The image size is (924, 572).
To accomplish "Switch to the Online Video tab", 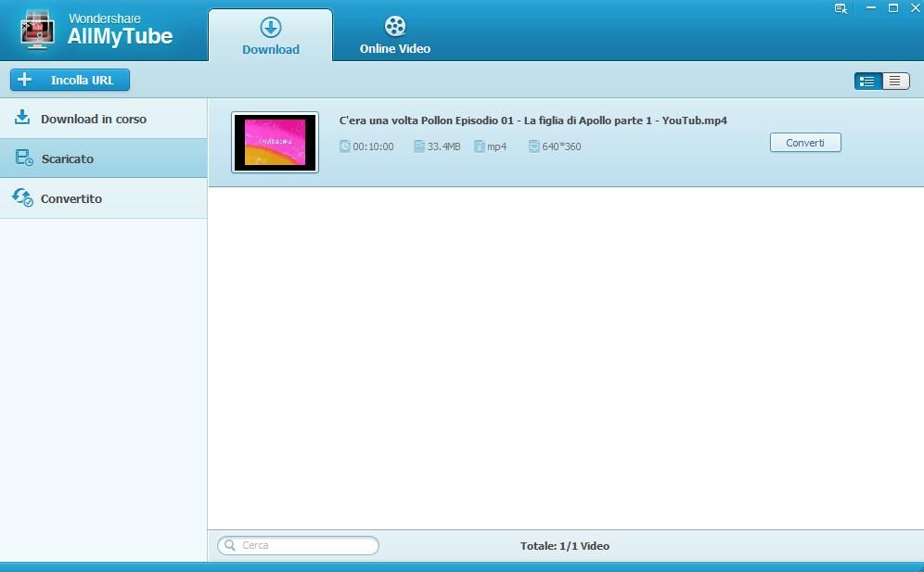I will tap(395, 35).
